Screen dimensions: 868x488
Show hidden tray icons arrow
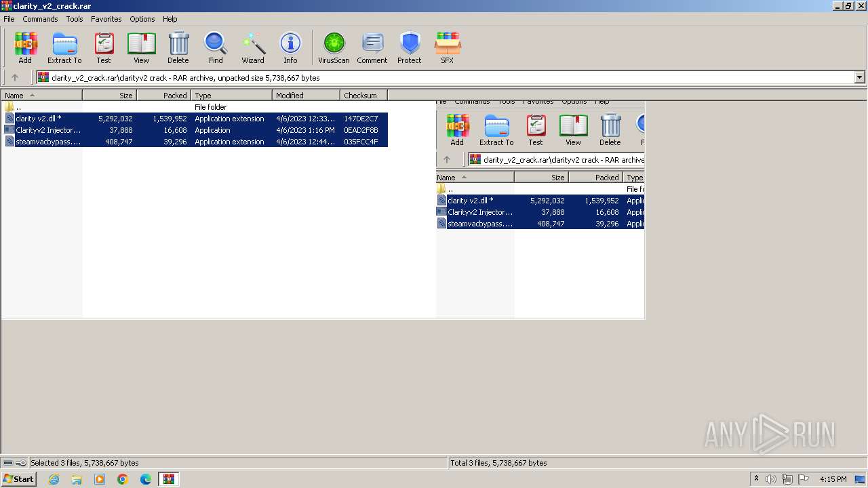(x=757, y=479)
